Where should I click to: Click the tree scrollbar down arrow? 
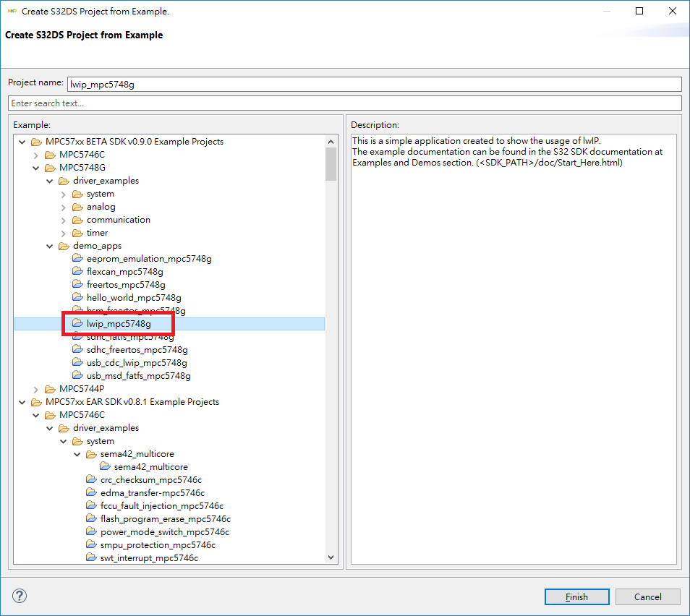331,557
